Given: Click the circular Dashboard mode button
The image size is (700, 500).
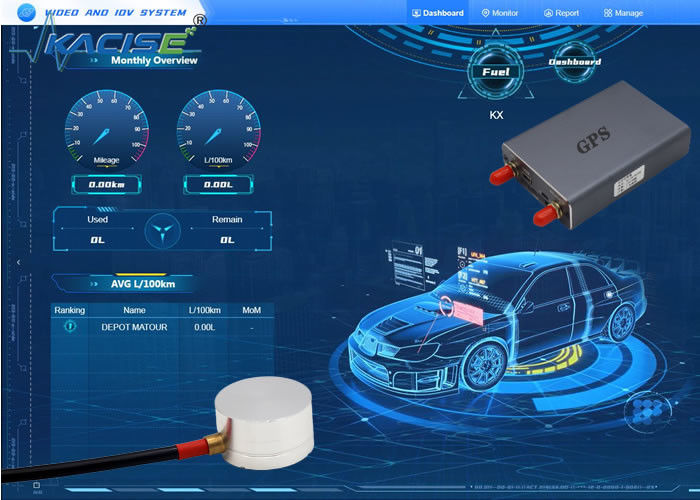Looking at the screenshot, I should point(575,62).
